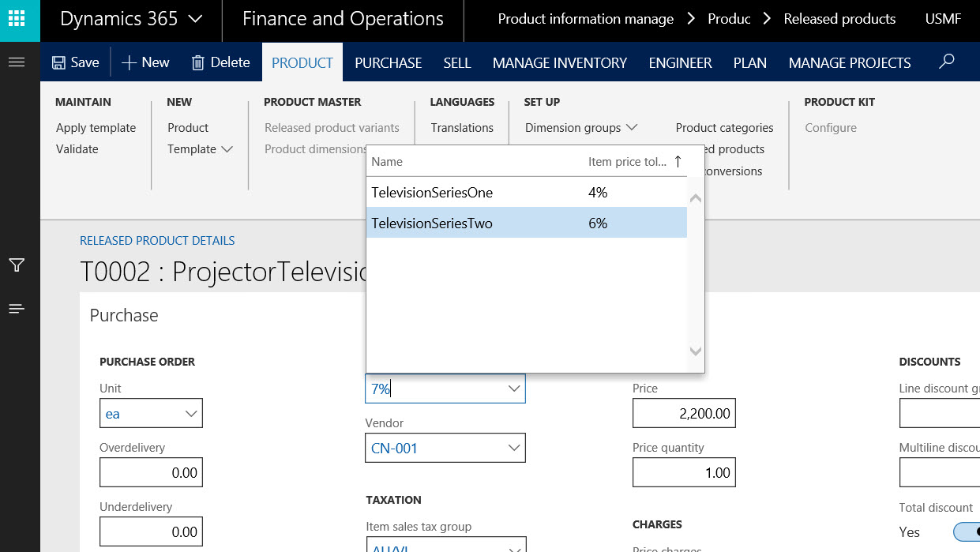The height and width of the screenshot is (552, 980).
Task: Click Apply template under Maintain
Action: click(x=96, y=128)
